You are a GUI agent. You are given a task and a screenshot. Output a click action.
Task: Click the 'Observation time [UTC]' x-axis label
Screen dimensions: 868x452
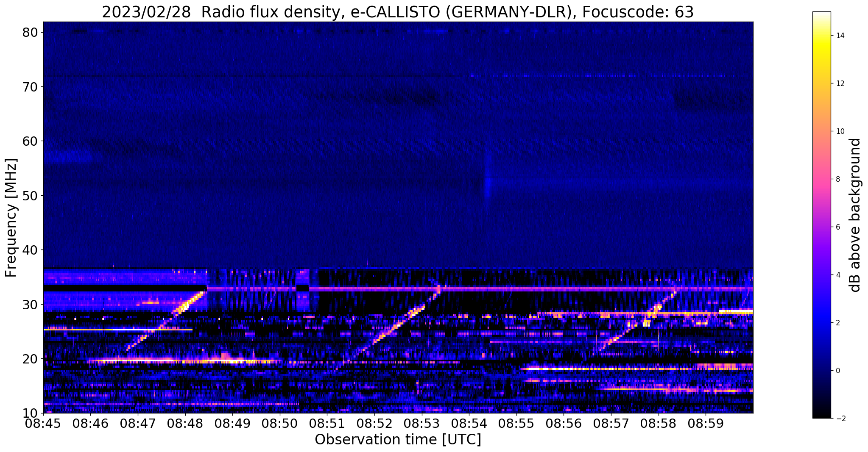398,440
